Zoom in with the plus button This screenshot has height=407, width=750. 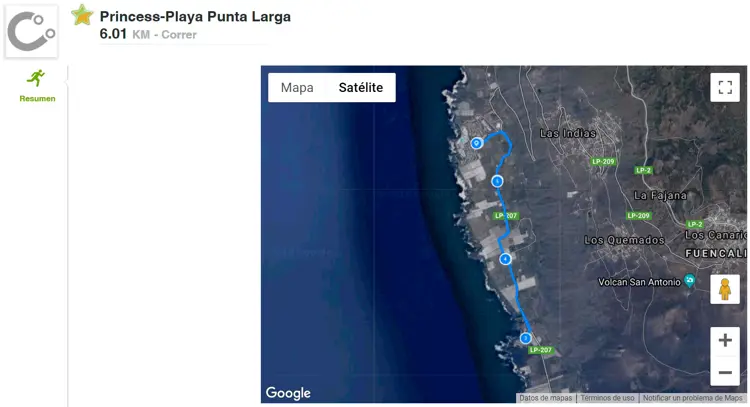(725, 341)
